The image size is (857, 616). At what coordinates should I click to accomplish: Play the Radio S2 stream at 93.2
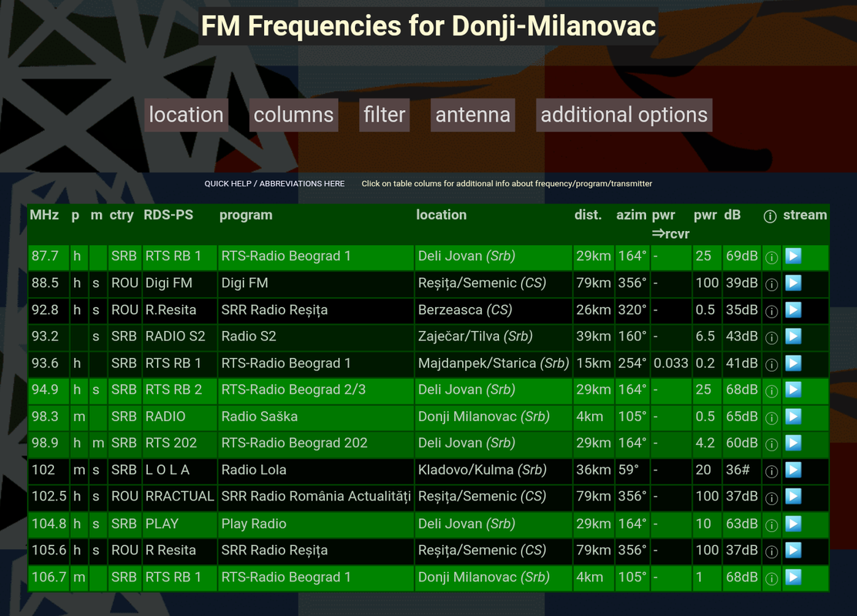pyautogui.click(x=793, y=336)
